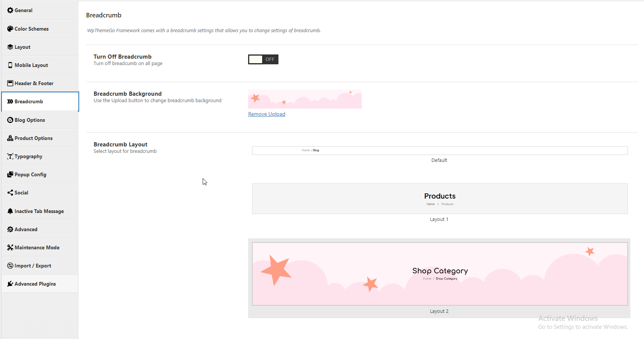
Task: Pick Layout 2 Shop Category preview
Action: point(439,274)
